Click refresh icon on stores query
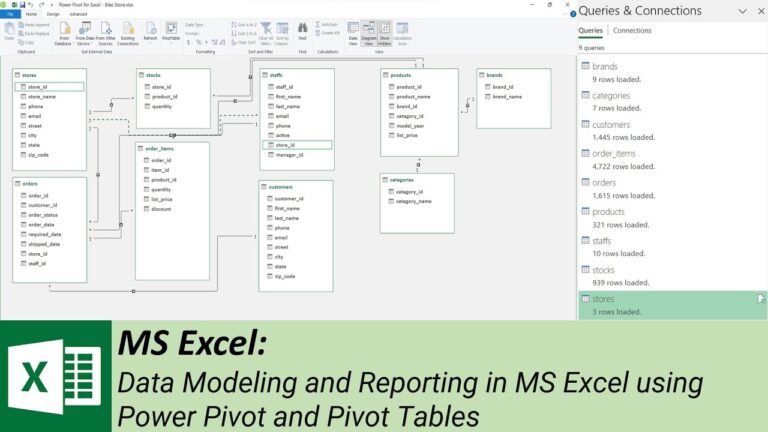Screen dimensions: 768x432 [x=761, y=299]
